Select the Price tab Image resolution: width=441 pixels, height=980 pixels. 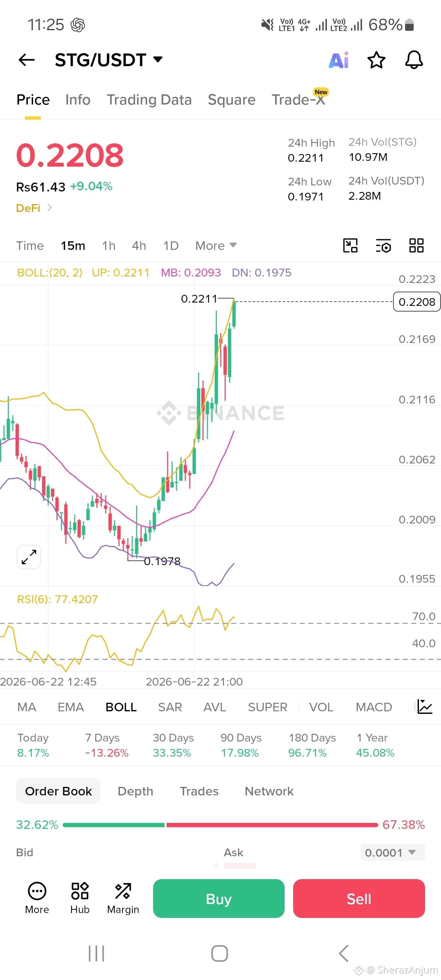pyautogui.click(x=33, y=100)
